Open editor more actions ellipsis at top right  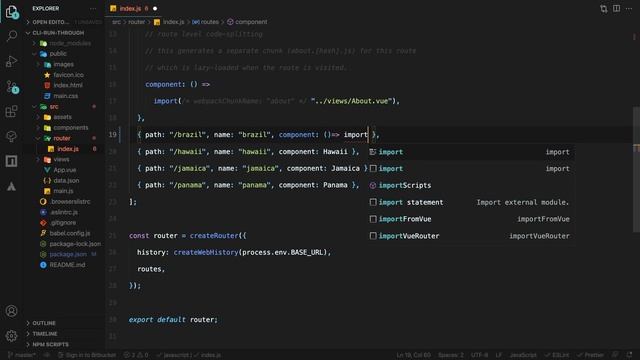point(629,9)
